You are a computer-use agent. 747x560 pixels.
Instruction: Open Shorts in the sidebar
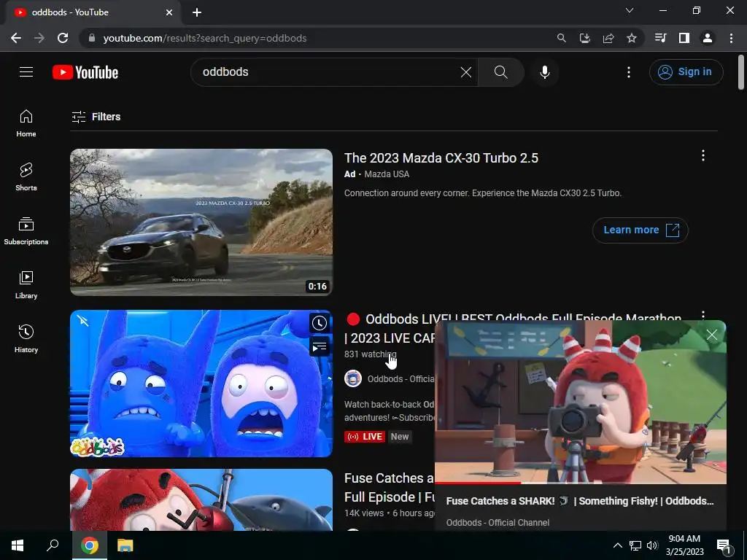pos(26,177)
